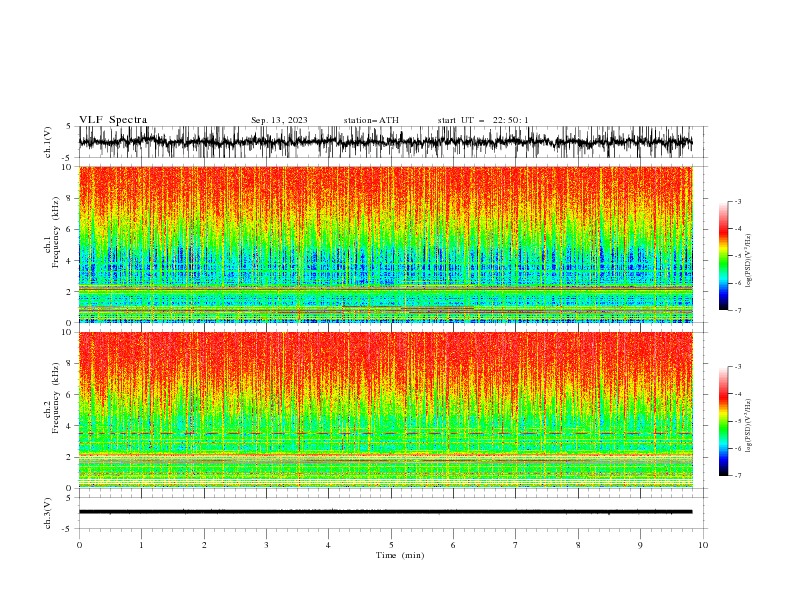Click the ch.1 spectrogram color scale bar
Screen dimensions: 792x612
click(724, 256)
